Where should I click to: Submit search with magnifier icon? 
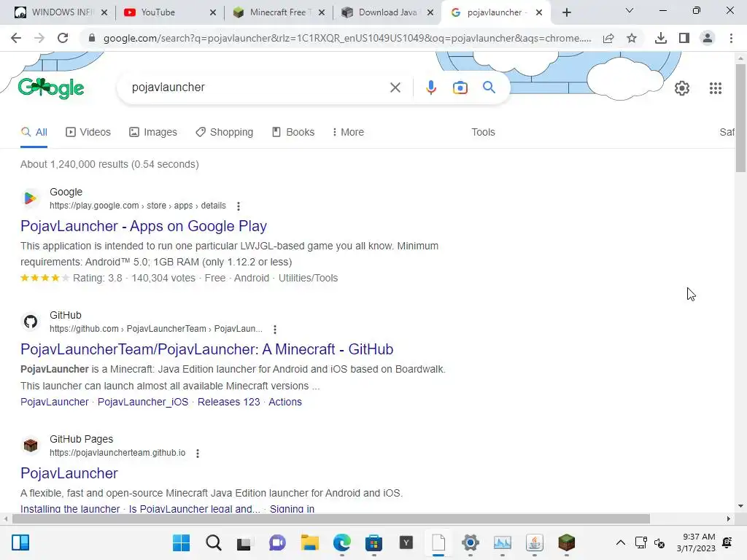click(489, 87)
